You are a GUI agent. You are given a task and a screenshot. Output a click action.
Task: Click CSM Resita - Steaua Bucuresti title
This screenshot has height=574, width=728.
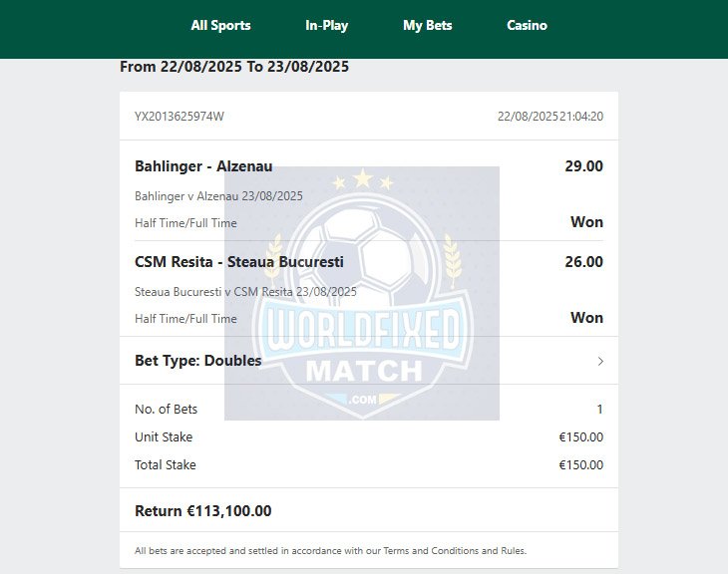click(239, 262)
